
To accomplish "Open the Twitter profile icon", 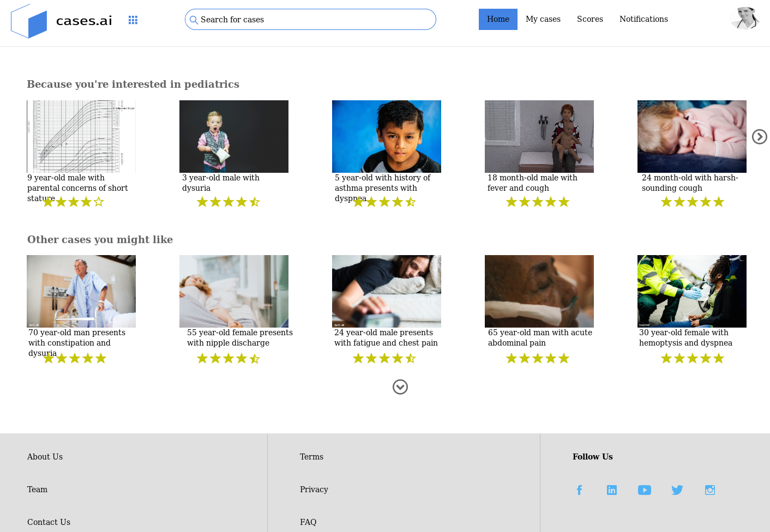I will point(677,490).
